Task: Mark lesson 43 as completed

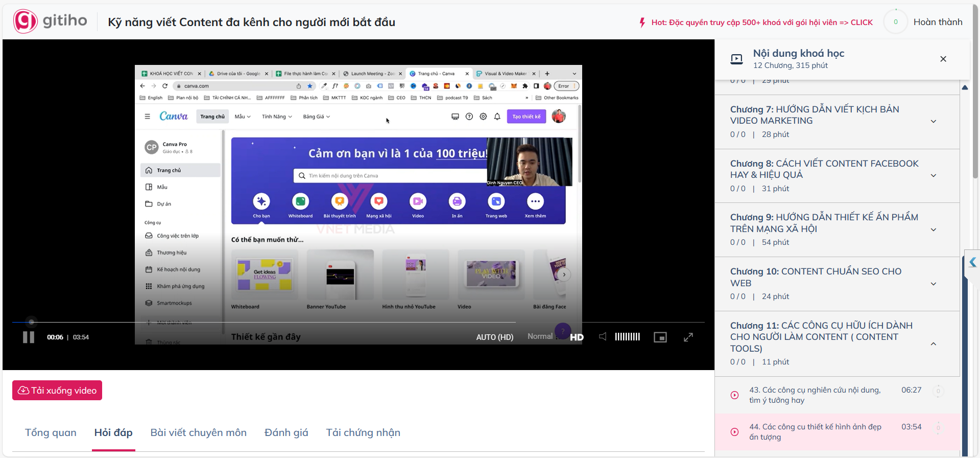Action: coord(938,392)
